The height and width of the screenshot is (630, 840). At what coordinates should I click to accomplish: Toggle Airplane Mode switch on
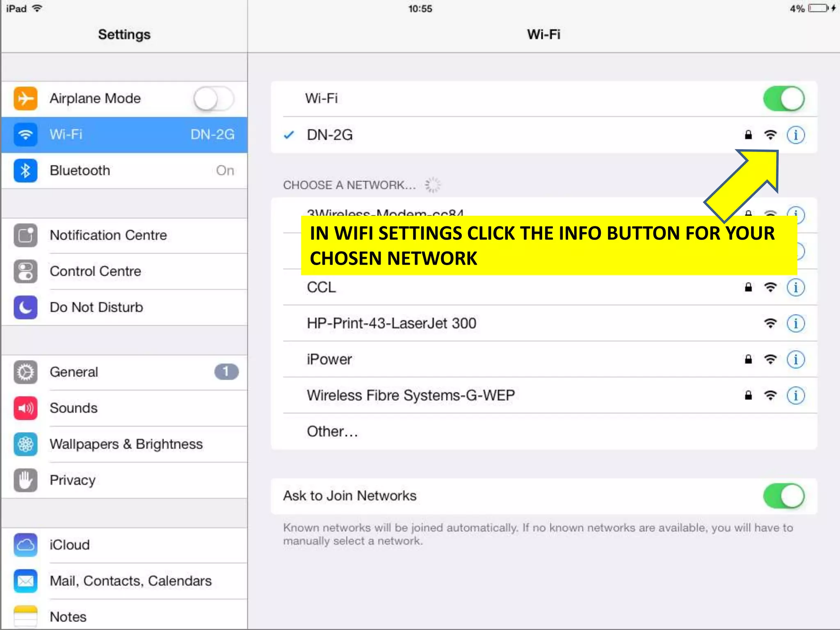pos(214,99)
